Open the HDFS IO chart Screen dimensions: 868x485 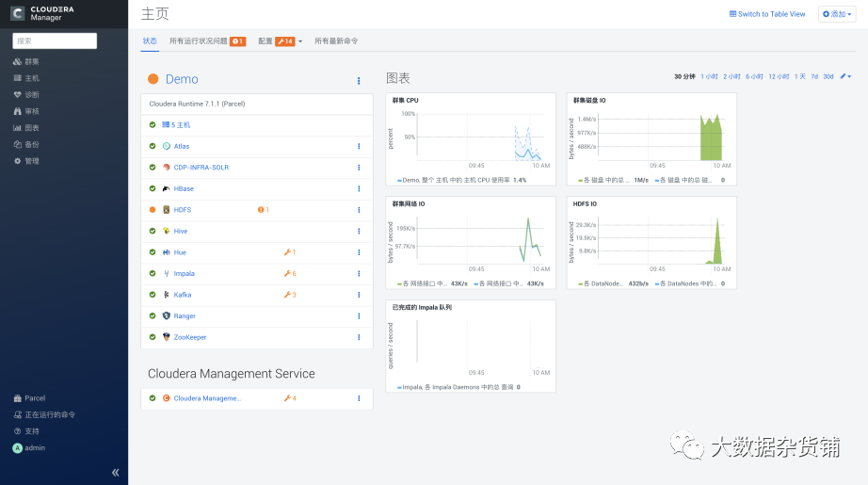651,243
